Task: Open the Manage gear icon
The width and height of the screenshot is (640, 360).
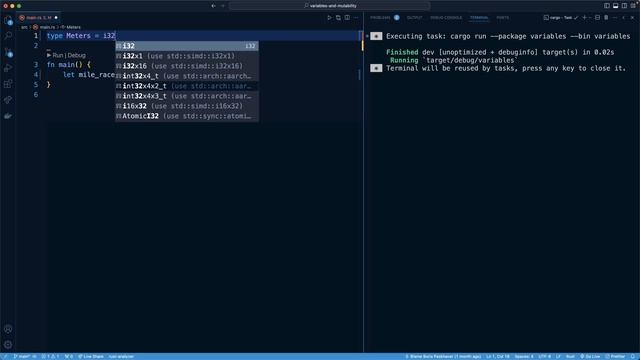Action: click(x=8, y=345)
